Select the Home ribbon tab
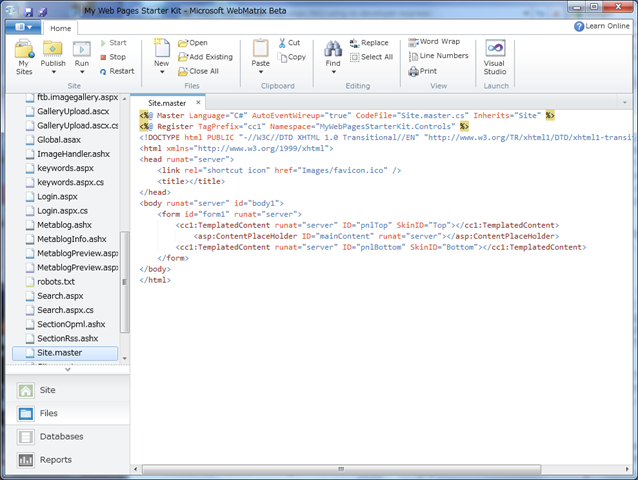This screenshot has width=638, height=480. [61, 28]
